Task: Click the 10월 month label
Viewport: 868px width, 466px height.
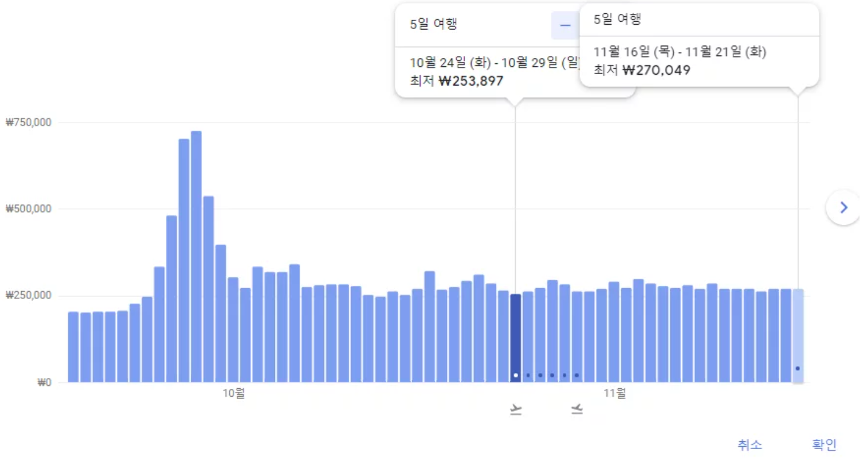Action: (x=233, y=394)
